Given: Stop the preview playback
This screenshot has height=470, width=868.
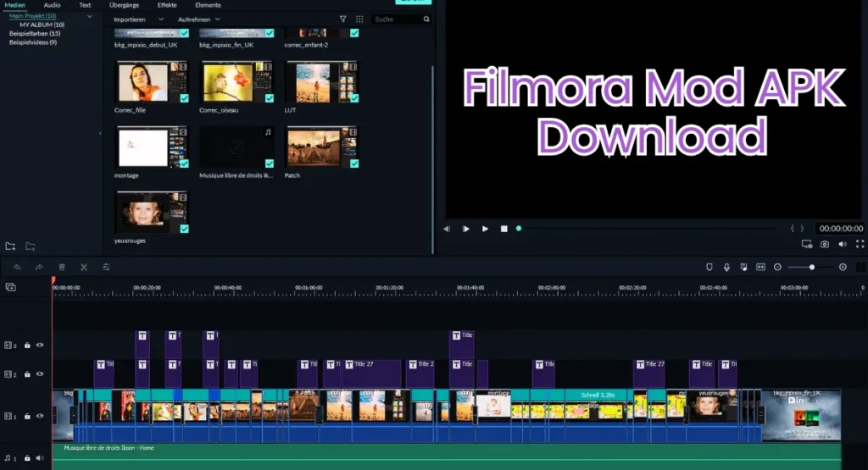Looking at the screenshot, I should click(504, 229).
